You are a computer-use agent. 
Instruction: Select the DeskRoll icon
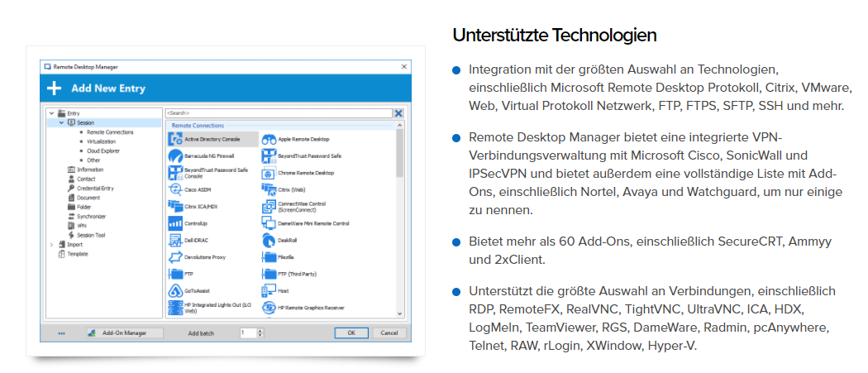click(x=269, y=241)
